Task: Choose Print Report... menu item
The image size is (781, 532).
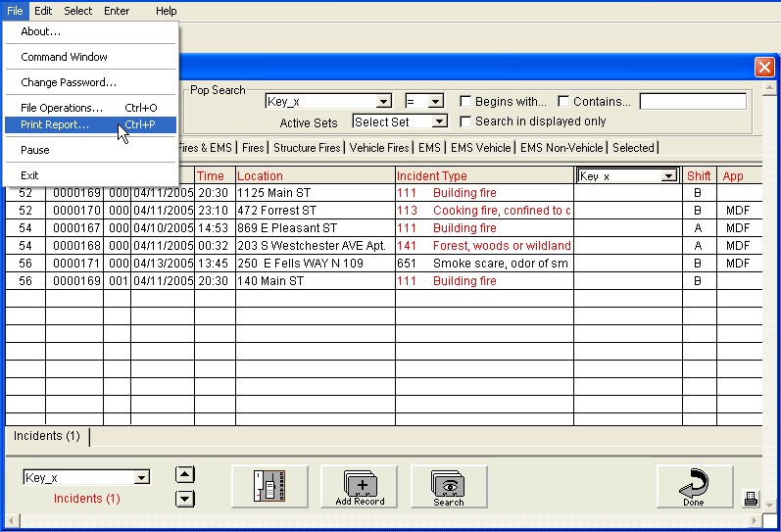Action: pyautogui.click(x=91, y=124)
